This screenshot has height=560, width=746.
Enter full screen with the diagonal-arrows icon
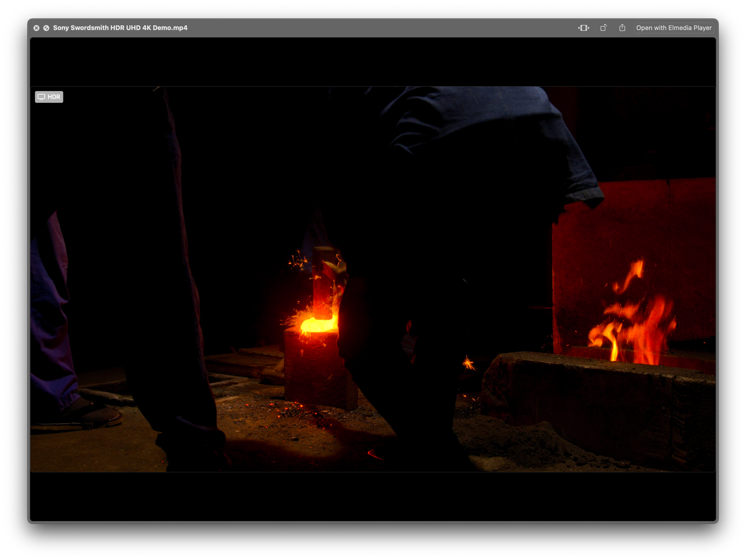[x=46, y=28]
